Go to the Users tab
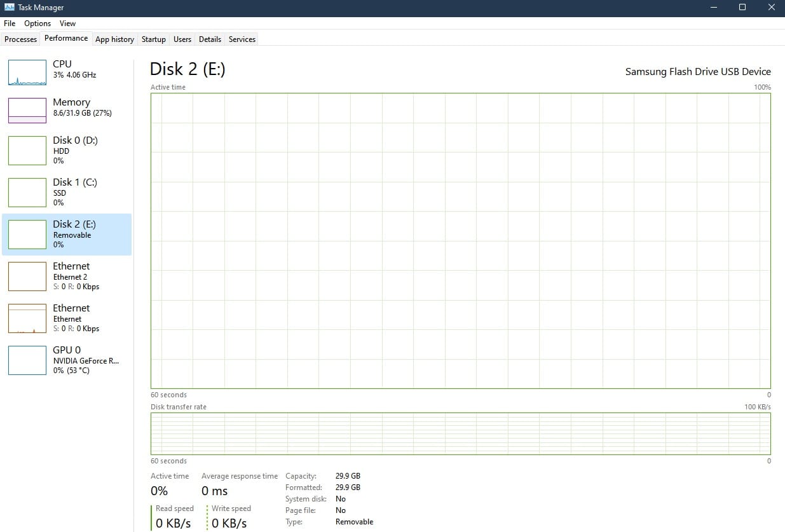The image size is (785, 532). coord(182,39)
